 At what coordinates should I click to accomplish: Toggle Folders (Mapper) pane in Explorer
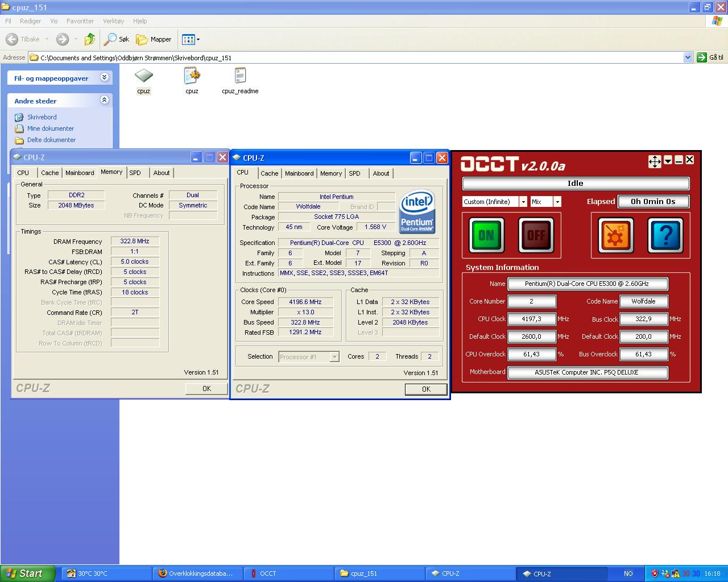154,39
